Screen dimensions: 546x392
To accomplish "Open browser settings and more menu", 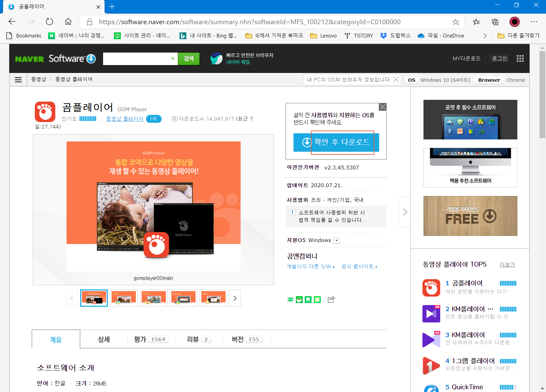I will [x=534, y=22].
